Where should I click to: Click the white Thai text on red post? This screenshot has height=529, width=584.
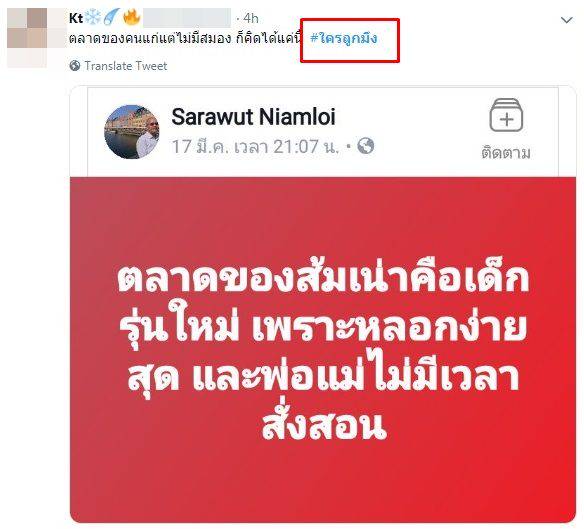click(x=323, y=348)
